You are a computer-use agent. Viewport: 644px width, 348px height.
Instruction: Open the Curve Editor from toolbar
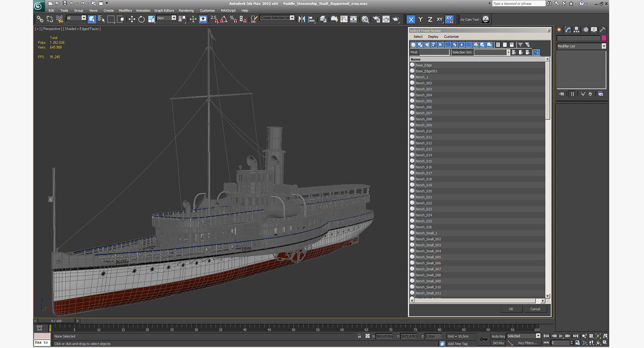pos(344,19)
